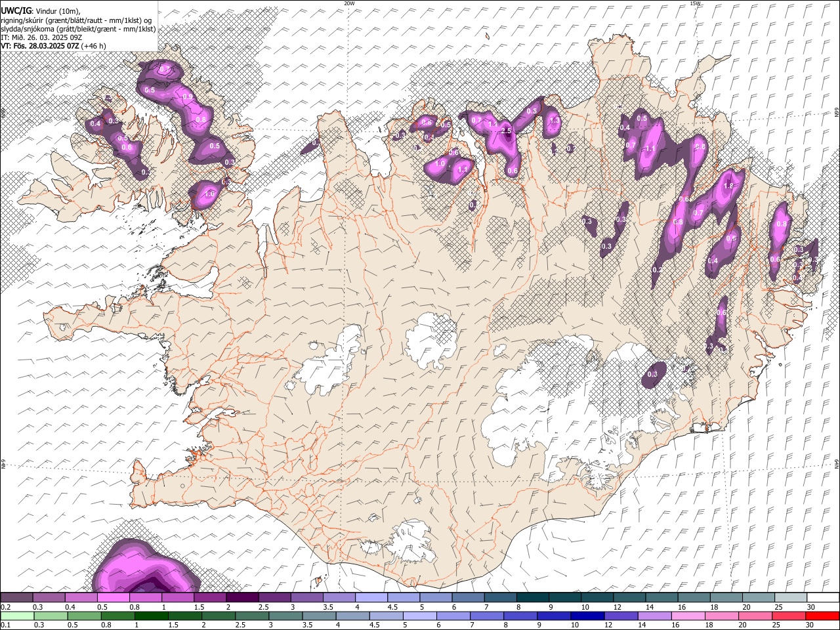Pick the dark teal 8–9 swatch in top legend row
This screenshot has width=840, height=630.
(x=532, y=598)
